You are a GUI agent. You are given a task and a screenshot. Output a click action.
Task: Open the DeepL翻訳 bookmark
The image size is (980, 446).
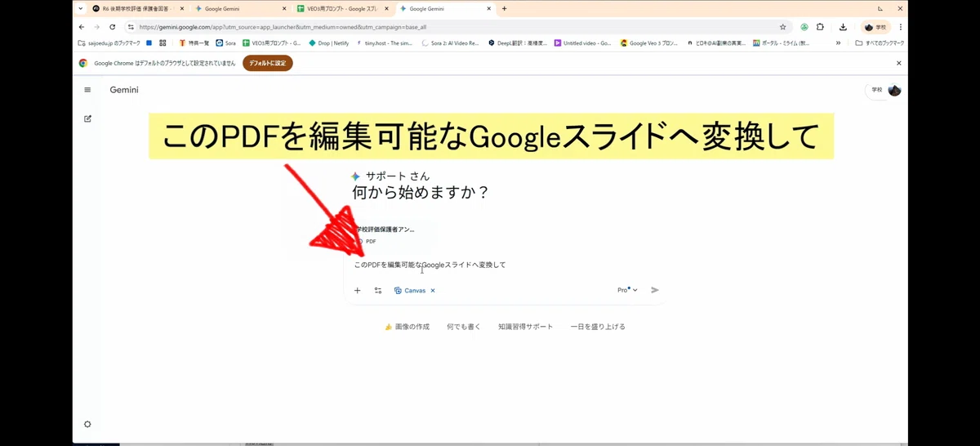coord(517,42)
